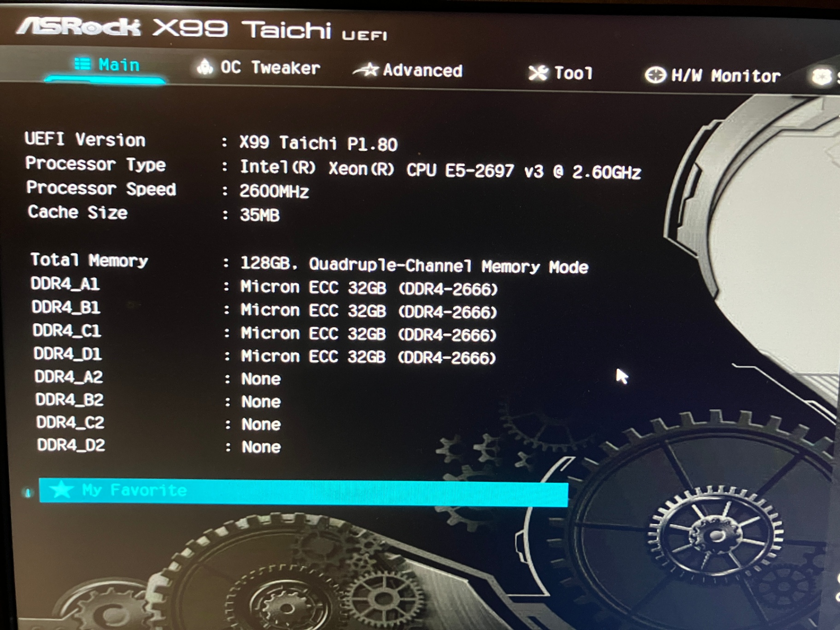Viewport: 840px width, 630px height.
Task: Click the ASRock logo in the header
Action: (x=78, y=27)
